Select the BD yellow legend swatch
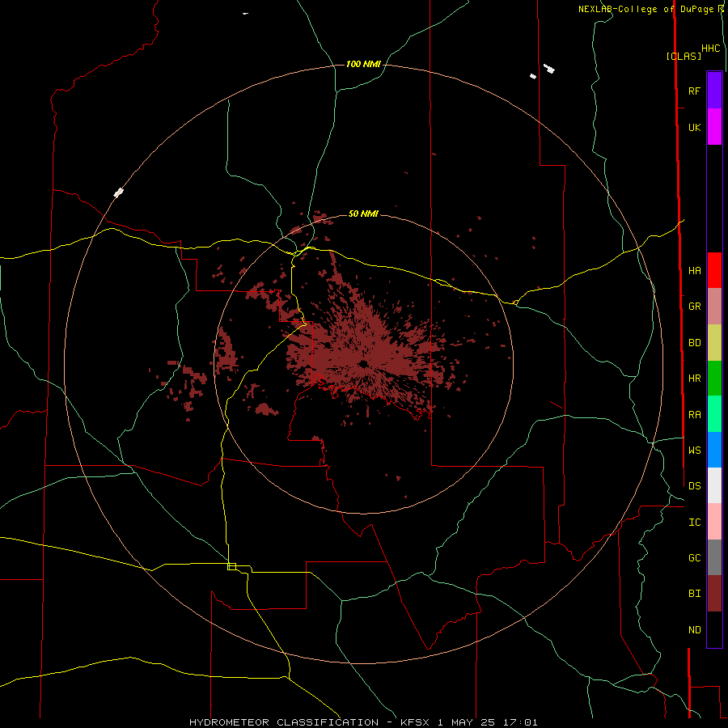This screenshot has height=728, width=728. coord(714,343)
